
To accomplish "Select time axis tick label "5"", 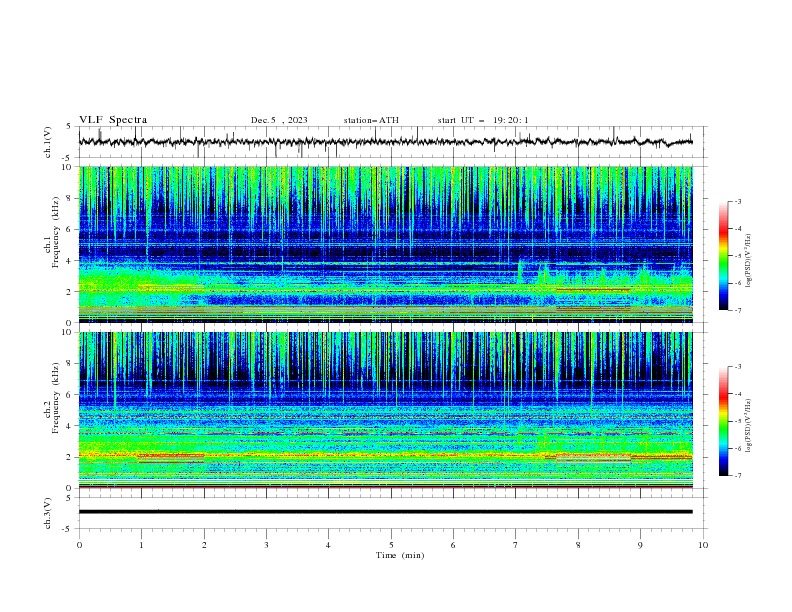I will [x=391, y=545].
